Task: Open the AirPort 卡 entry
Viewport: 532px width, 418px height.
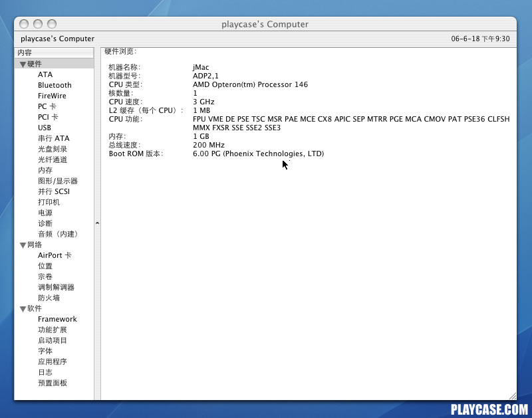Action: [55, 255]
